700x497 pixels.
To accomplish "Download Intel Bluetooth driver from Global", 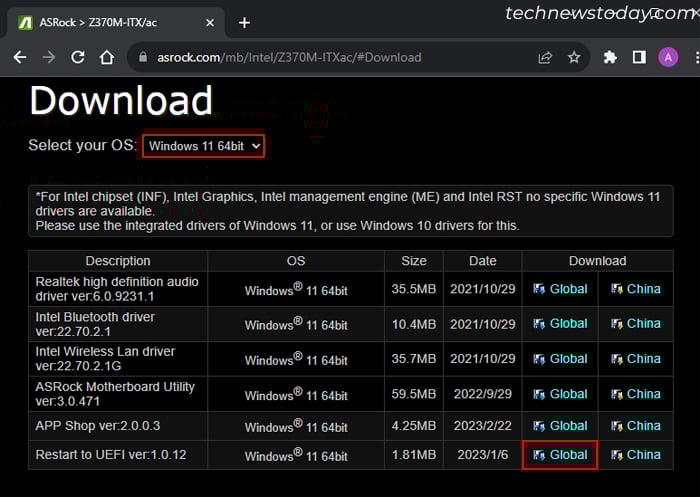I will [560, 324].
